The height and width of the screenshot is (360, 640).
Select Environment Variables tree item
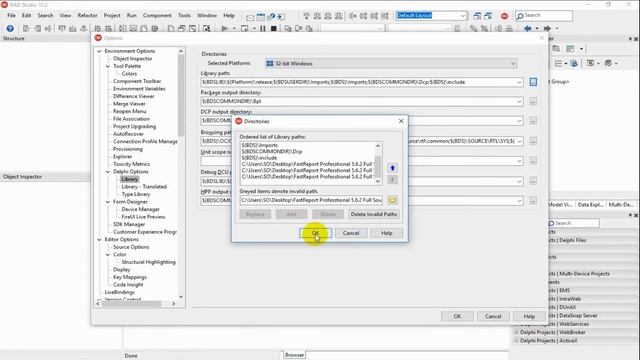[139, 89]
